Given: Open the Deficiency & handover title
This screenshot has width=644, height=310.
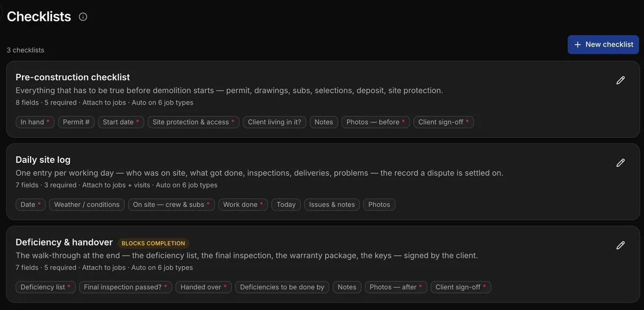Looking at the screenshot, I should (64, 242).
